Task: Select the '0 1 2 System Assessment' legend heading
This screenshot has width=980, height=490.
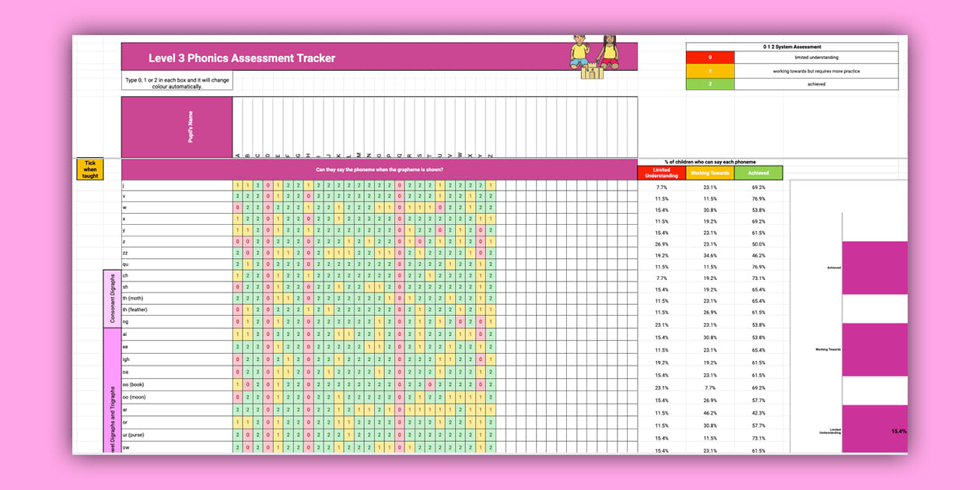Action: [792, 47]
